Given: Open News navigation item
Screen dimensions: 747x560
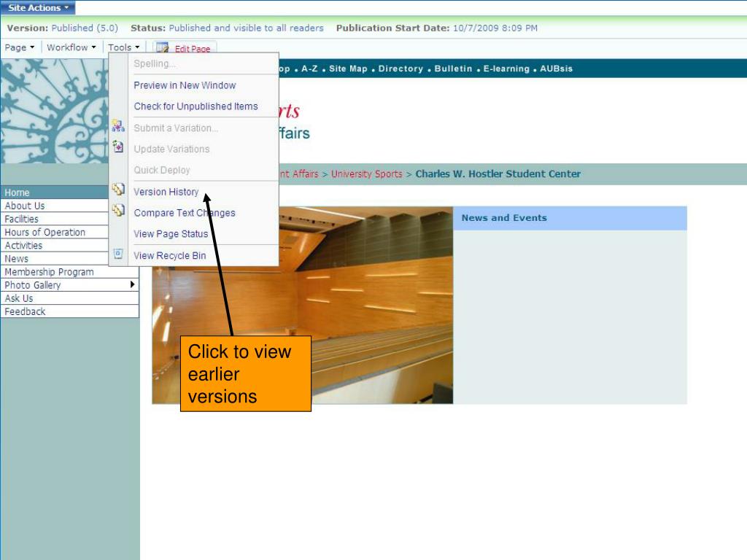Looking at the screenshot, I should [x=55, y=259].
